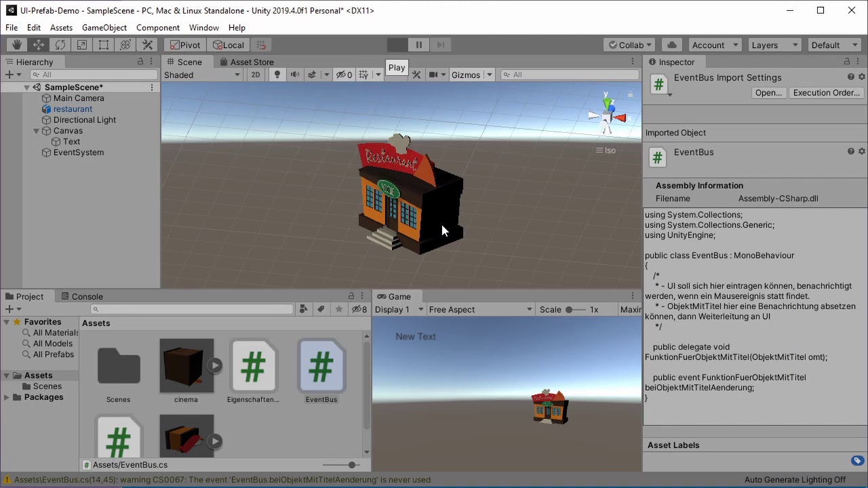
Task: Open the Layers dropdown
Action: point(774,45)
